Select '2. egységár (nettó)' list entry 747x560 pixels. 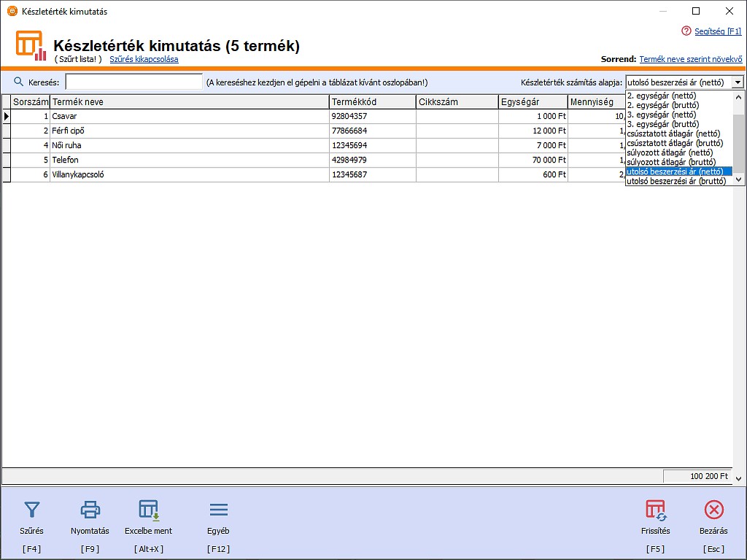(661, 96)
